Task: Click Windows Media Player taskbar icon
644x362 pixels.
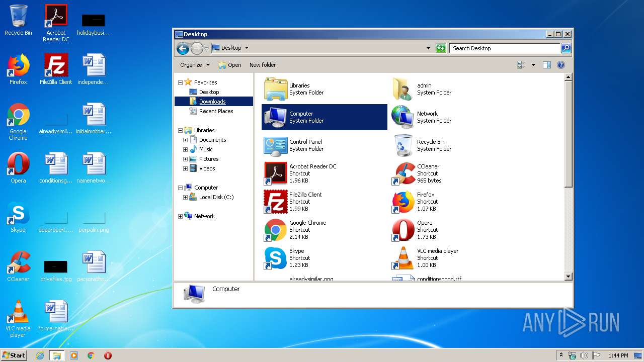Action: pyautogui.click(x=74, y=355)
